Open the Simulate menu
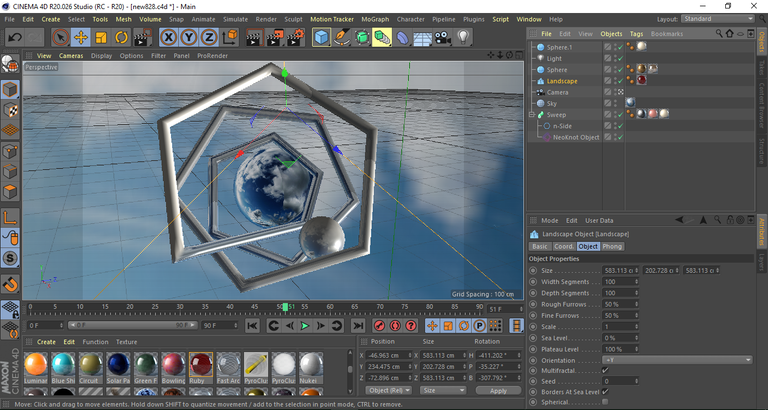This screenshot has width=768, height=410. [x=236, y=19]
